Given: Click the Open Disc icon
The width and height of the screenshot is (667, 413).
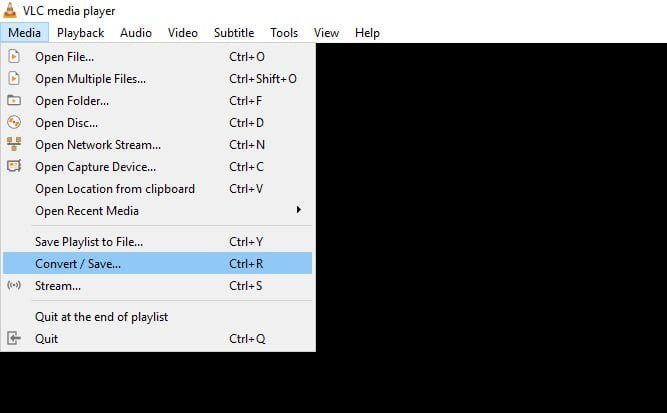Looking at the screenshot, I should (14, 122).
